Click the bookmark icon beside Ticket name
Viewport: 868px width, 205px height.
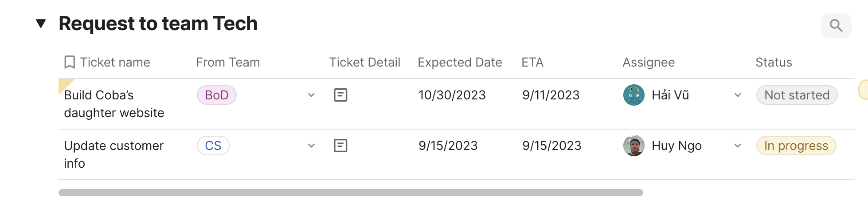[70, 62]
